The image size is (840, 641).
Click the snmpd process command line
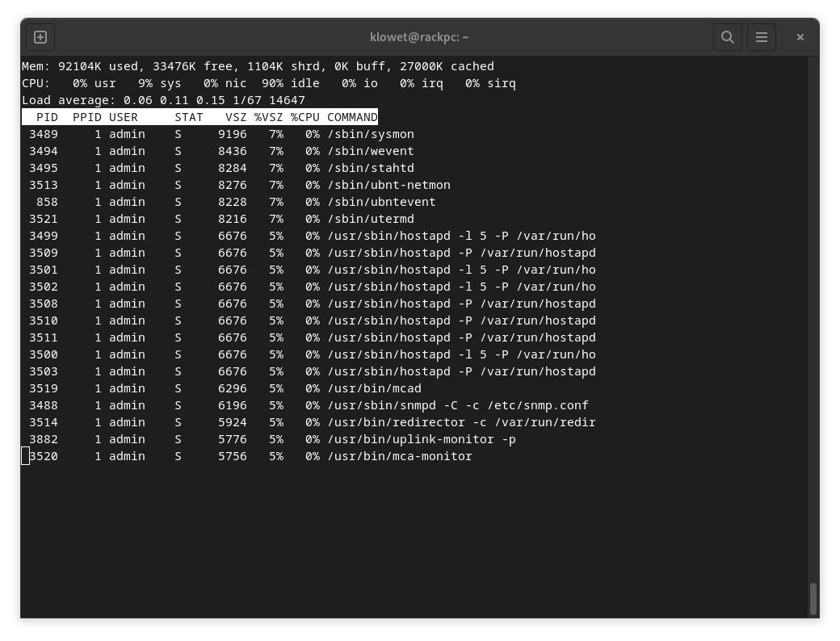457,405
